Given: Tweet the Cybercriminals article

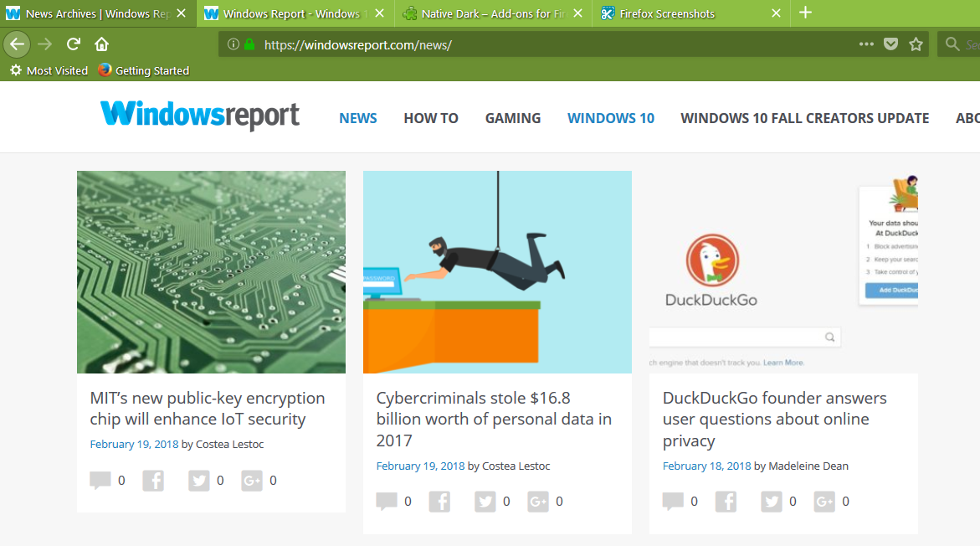Looking at the screenshot, I should tap(485, 502).
